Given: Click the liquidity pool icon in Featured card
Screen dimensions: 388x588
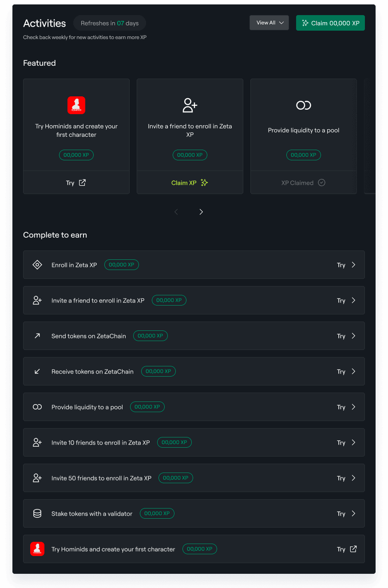Looking at the screenshot, I should click(x=304, y=105).
